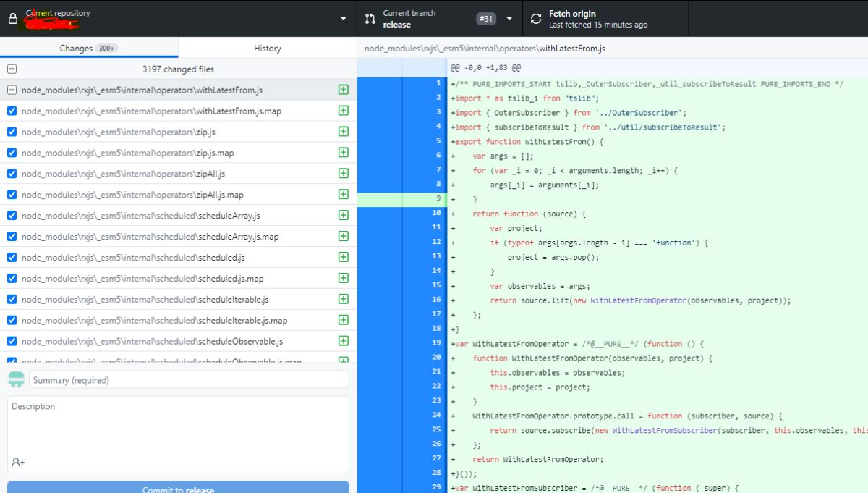Click the 300+ badge on Changes tab
868x493 pixels.
[x=107, y=48]
